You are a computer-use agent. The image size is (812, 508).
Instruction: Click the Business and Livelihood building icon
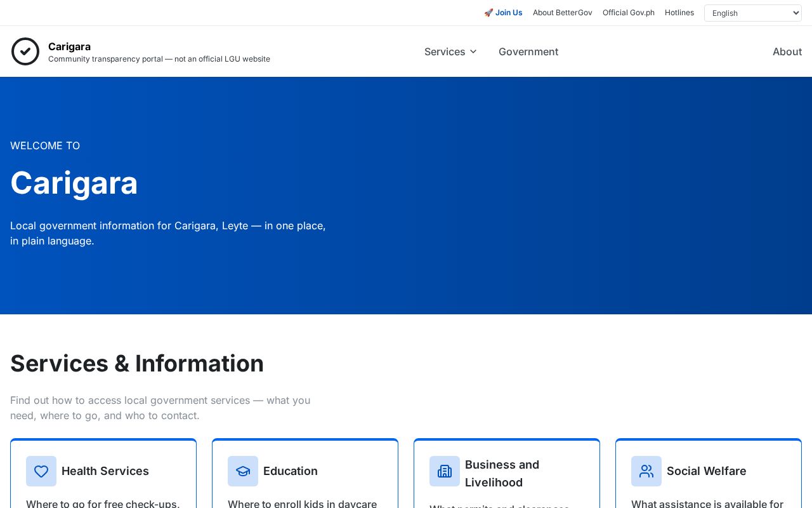coord(445,471)
